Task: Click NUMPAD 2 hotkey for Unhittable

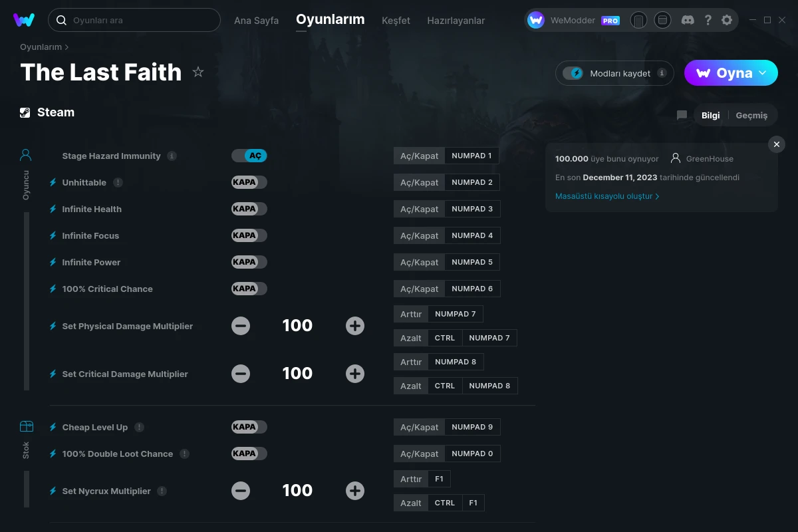Action: (x=472, y=182)
